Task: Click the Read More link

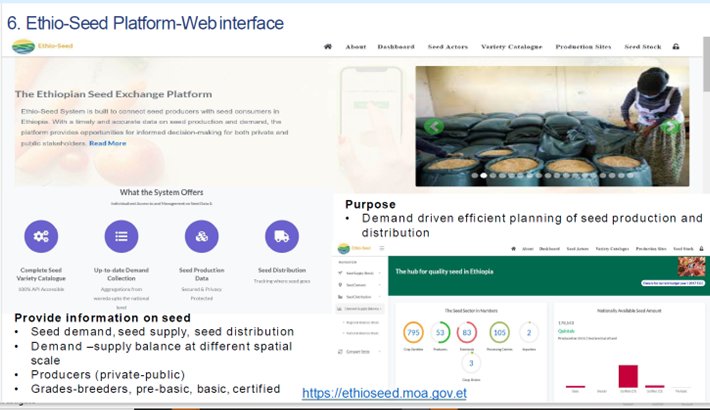Action: point(108,143)
